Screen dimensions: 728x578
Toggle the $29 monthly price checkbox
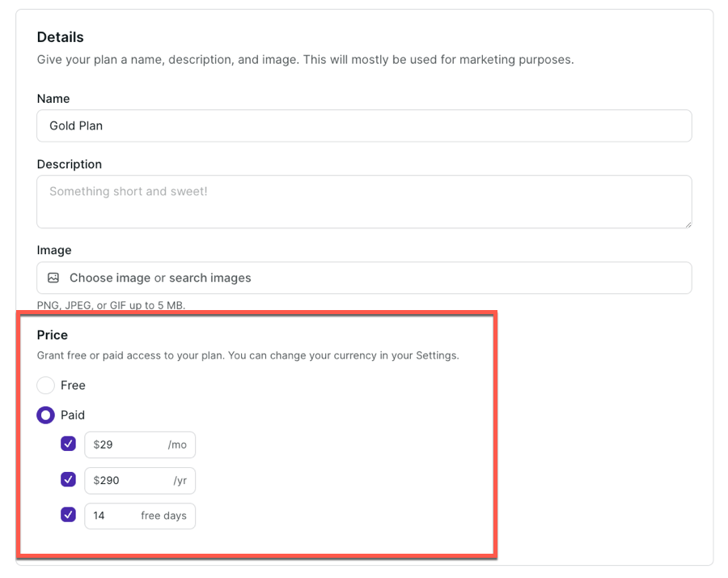click(69, 444)
